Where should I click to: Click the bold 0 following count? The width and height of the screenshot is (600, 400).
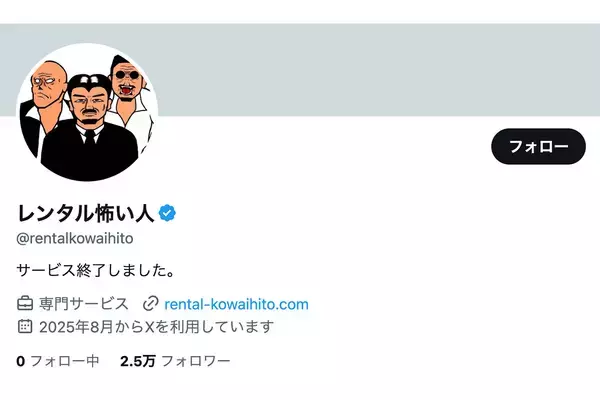point(21,361)
